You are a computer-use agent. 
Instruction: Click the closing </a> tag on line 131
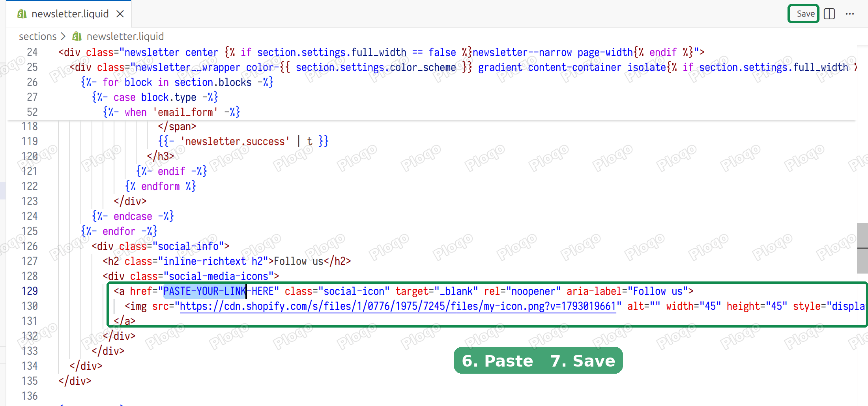click(124, 321)
